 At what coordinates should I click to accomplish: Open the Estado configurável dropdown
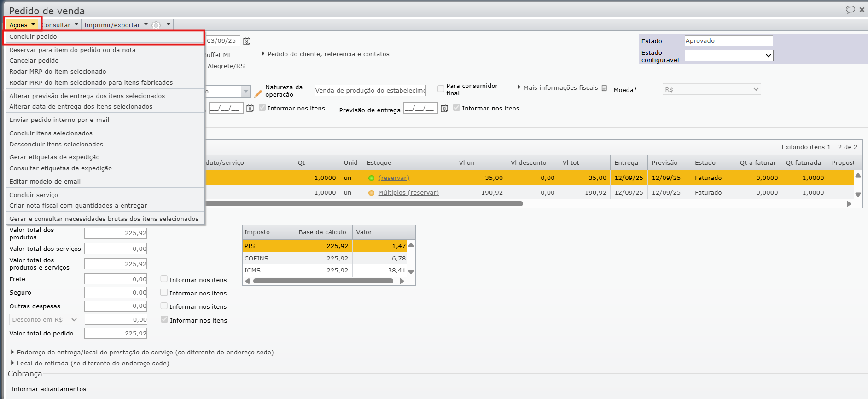[x=728, y=55]
